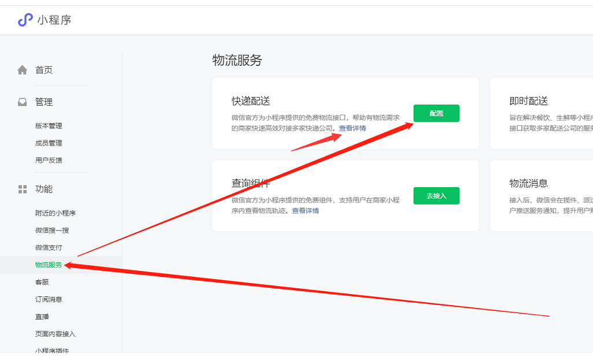Open 微信搜一搜 menu item

(x=52, y=231)
